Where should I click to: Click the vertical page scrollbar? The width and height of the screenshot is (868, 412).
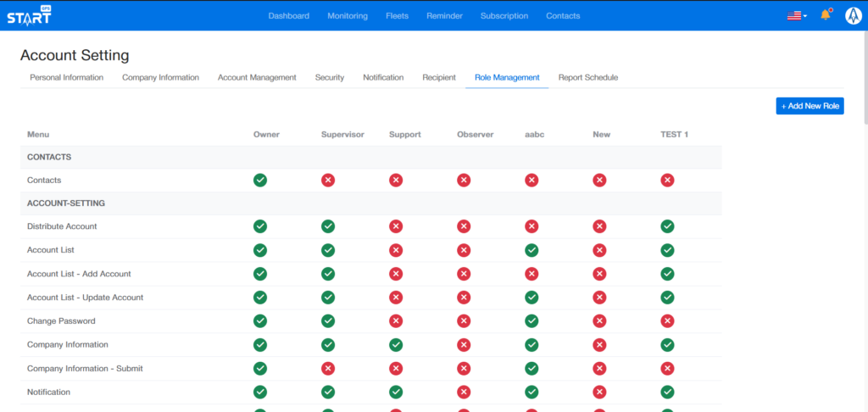click(864, 68)
